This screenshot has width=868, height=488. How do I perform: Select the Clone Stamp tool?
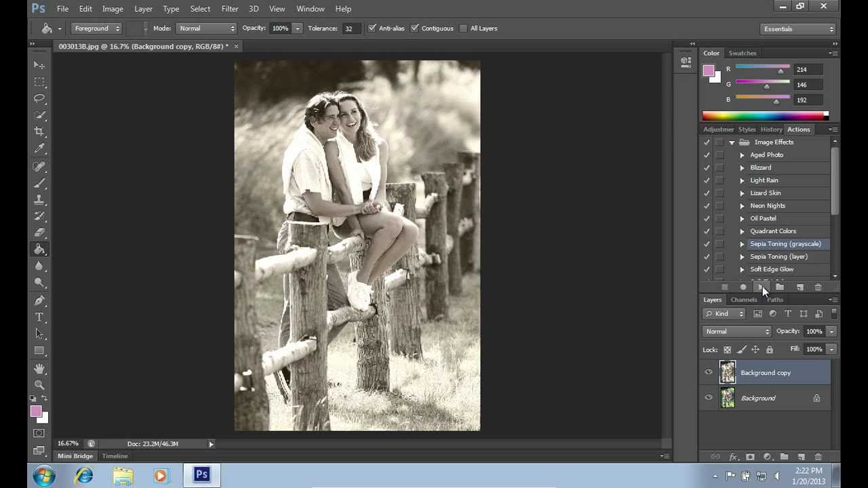coord(39,200)
